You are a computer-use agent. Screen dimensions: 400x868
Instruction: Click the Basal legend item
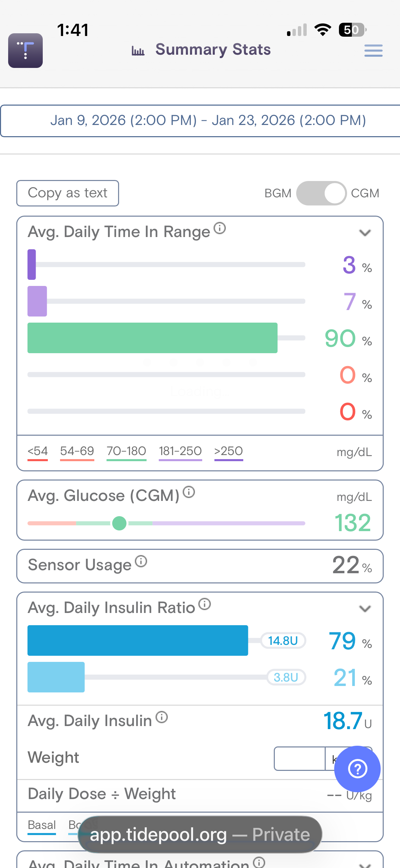[x=42, y=825]
